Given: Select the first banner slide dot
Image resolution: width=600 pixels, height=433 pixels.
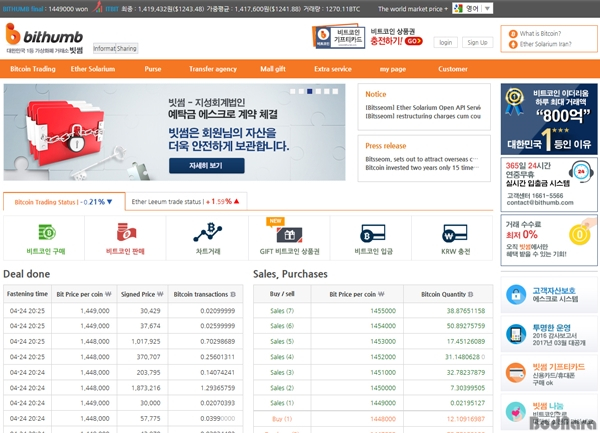Looking at the screenshot, I should pos(293,91).
